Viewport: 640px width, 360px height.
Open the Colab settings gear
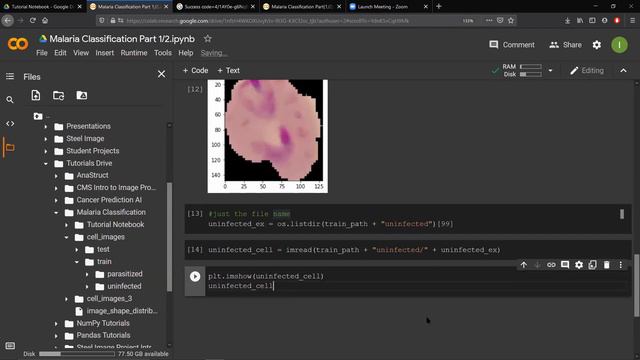click(597, 45)
